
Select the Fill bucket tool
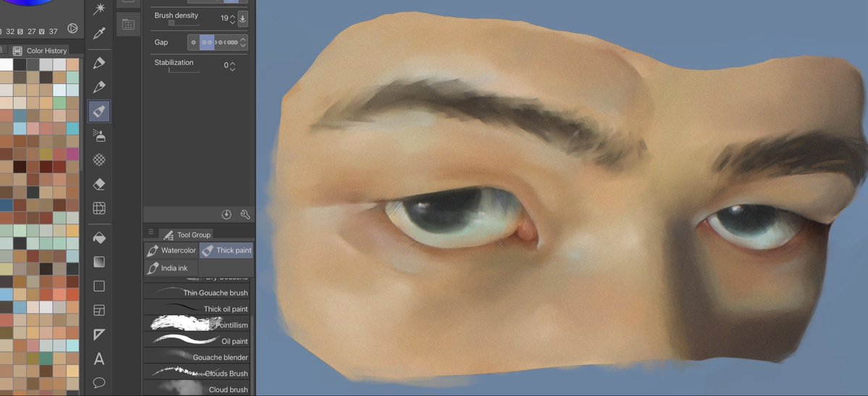point(99,237)
